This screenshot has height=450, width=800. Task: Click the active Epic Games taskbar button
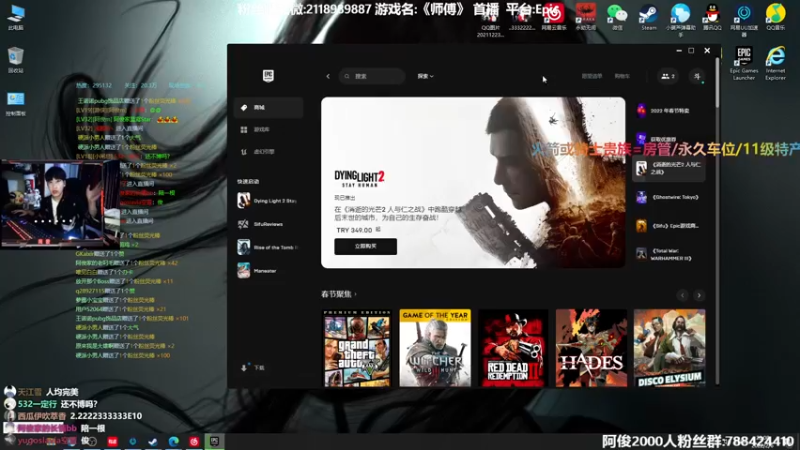pos(214,442)
